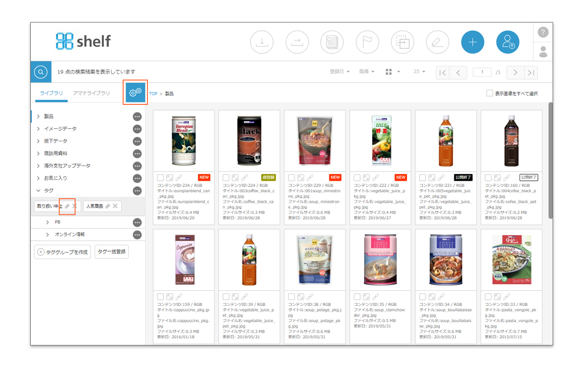Open the user upload icon in header
The width and height of the screenshot is (588, 368).
coord(508,42)
